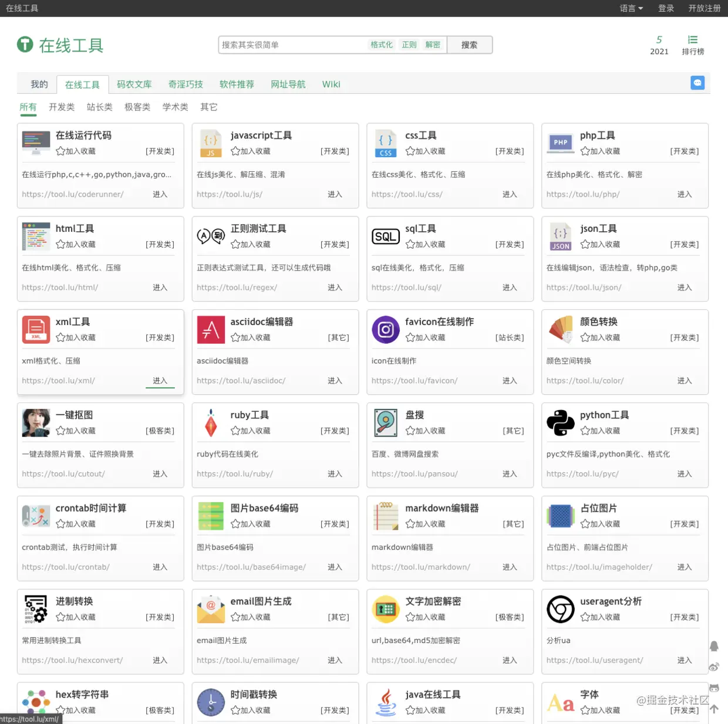
Task: Open the https://tool.lu/json/ link
Action: [584, 287]
